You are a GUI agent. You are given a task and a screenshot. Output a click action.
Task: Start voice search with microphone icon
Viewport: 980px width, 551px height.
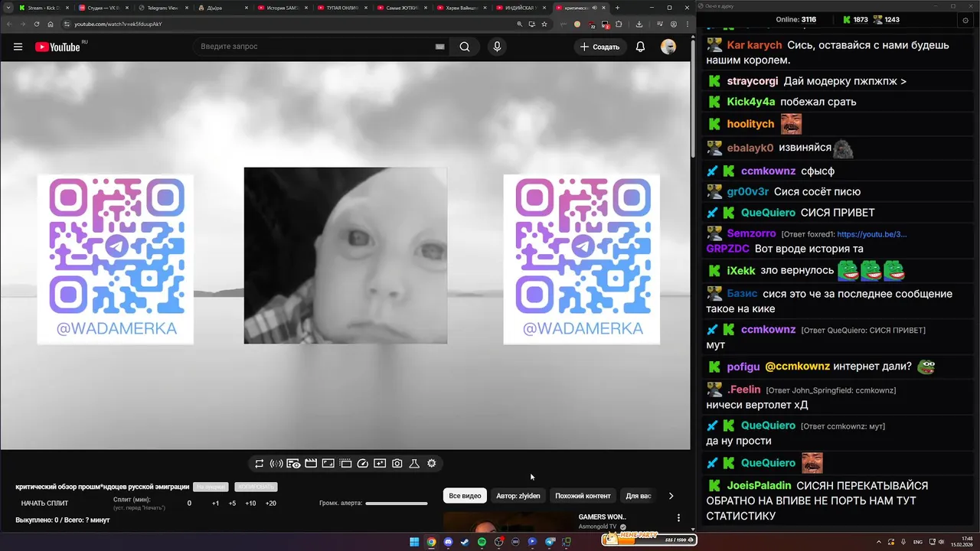pos(497,47)
